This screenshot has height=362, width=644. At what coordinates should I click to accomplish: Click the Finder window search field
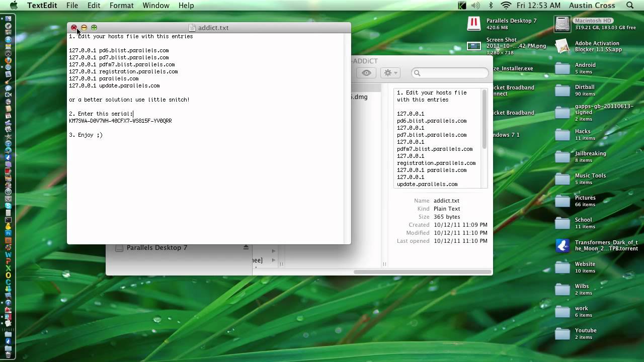click(450, 73)
